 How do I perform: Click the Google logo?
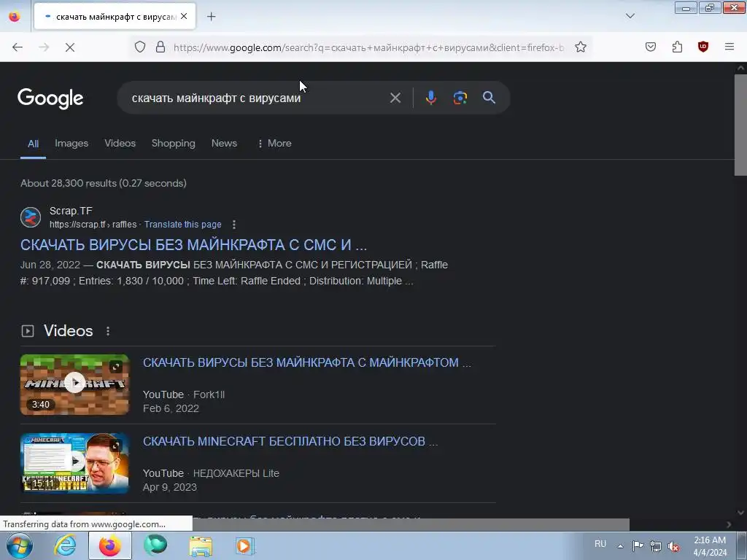click(50, 98)
